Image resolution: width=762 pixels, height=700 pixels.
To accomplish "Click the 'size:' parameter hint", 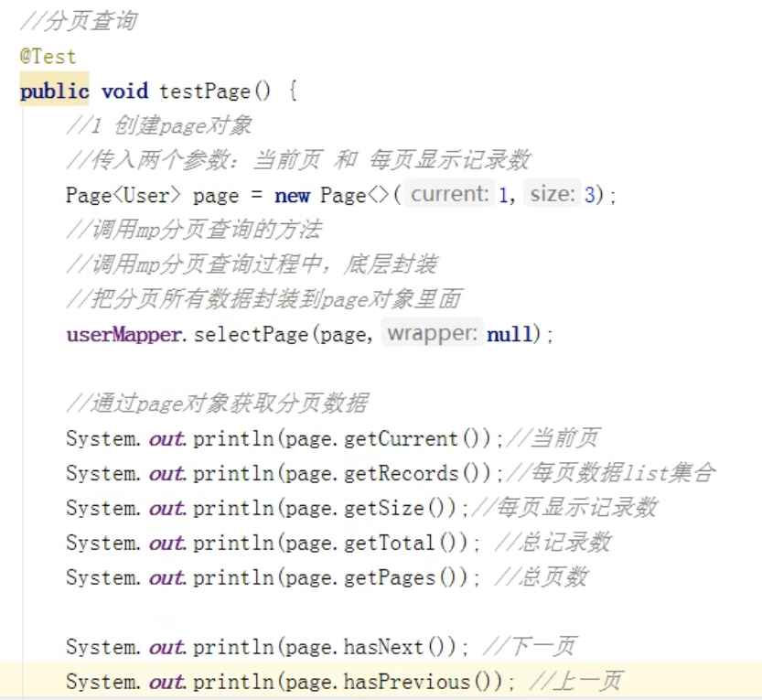I will (x=553, y=194).
